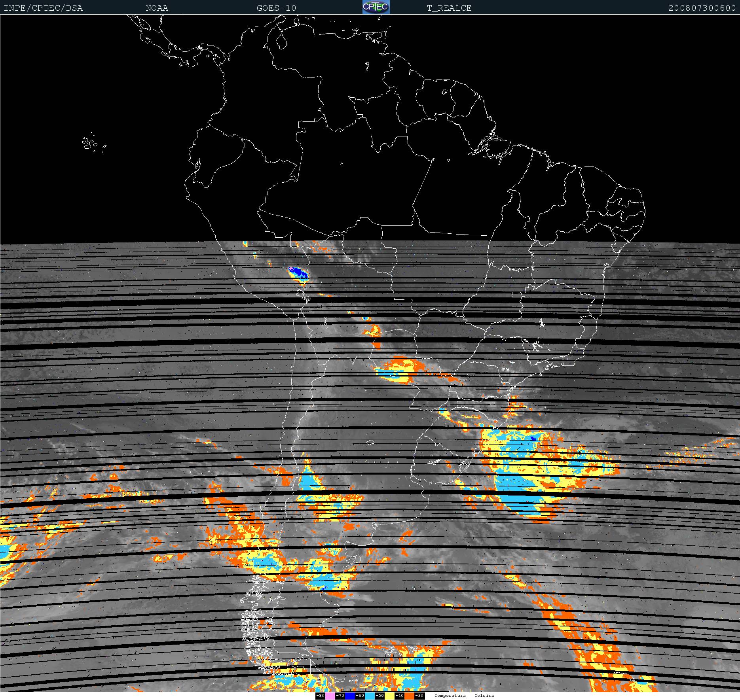Select the dark blue legend swatch after -70
The height and width of the screenshot is (700, 740).
[350, 696]
